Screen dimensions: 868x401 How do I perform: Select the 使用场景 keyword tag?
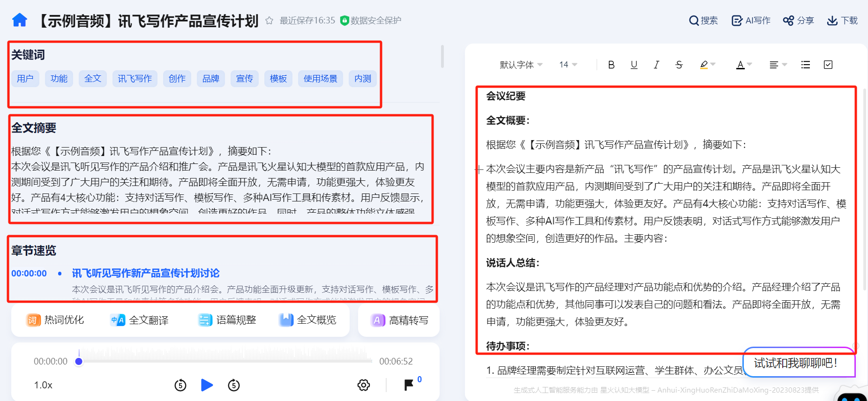[321, 79]
